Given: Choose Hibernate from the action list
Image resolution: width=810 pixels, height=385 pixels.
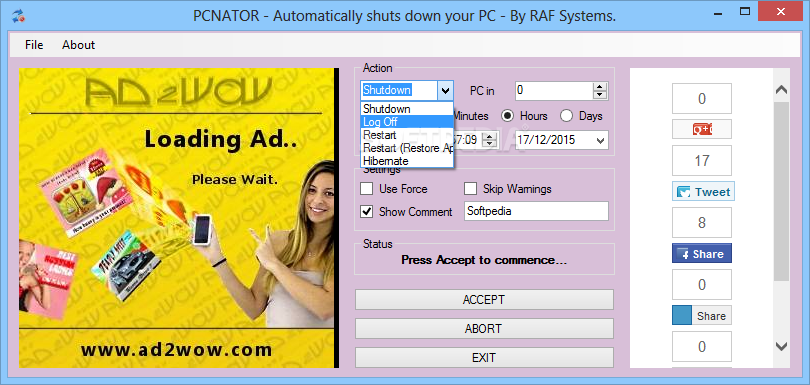Looking at the screenshot, I should pyautogui.click(x=407, y=161).
